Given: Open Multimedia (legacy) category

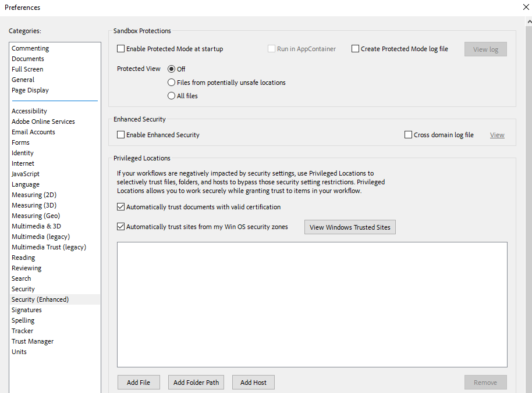Looking at the screenshot, I should click(x=55, y=237).
